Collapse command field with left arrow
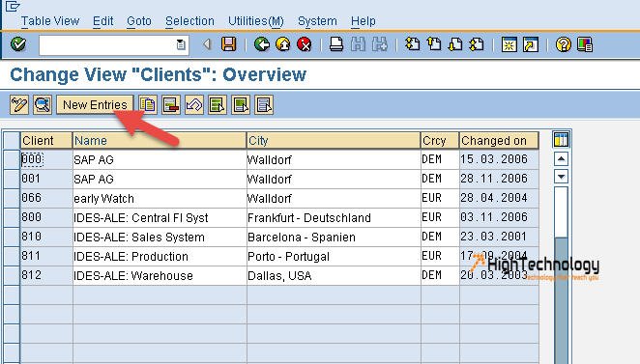 (207, 44)
